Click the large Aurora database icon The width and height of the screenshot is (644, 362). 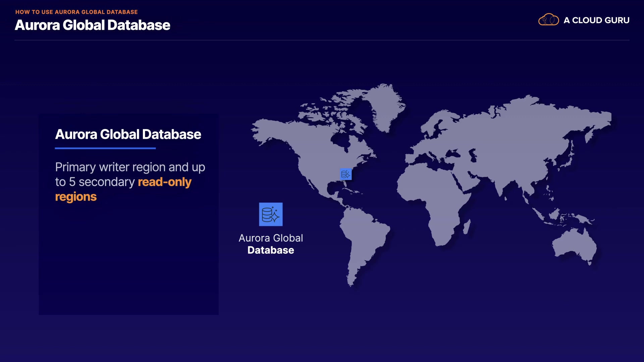[x=271, y=214]
